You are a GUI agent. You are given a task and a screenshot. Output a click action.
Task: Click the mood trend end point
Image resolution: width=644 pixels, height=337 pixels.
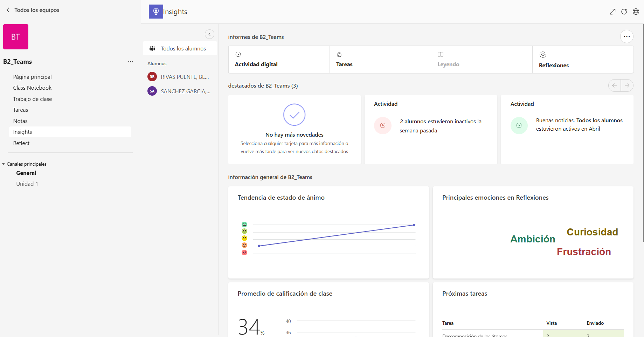pos(414,225)
